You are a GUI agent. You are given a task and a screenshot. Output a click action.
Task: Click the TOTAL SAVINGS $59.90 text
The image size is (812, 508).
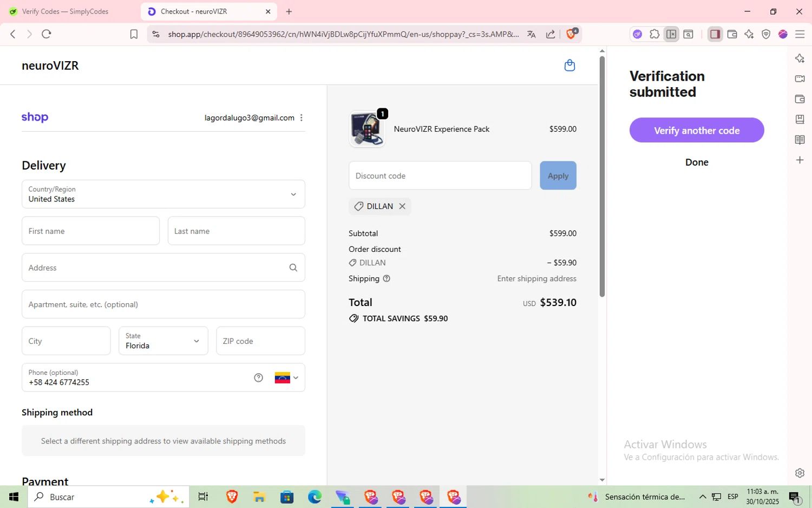[405, 318]
